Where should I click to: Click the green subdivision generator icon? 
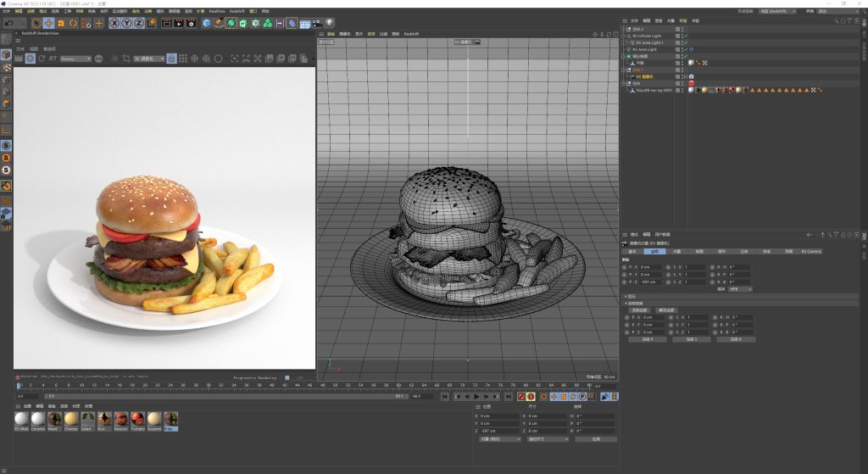tap(231, 23)
